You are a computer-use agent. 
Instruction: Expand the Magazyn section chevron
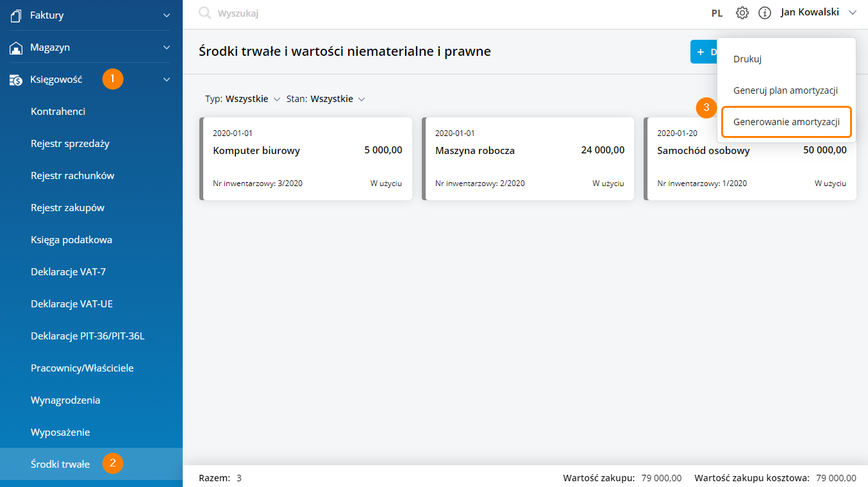(167, 47)
